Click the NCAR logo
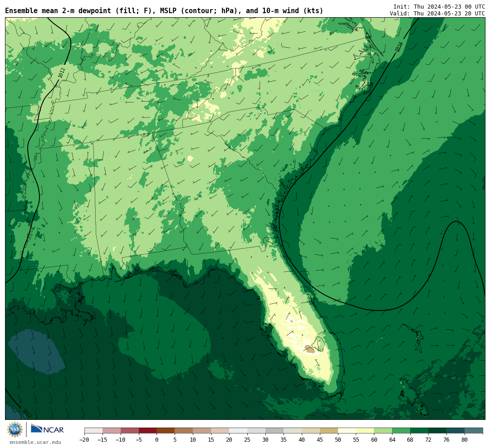The width and height of the screenshot is (490, 448). coord(48,429)
